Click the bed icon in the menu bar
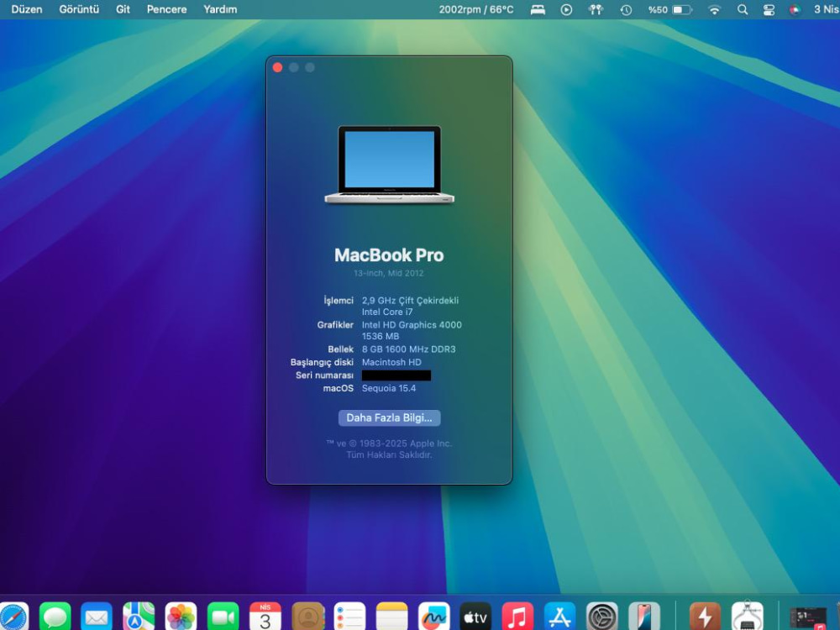The image size is (840, 630). (538, 9)
